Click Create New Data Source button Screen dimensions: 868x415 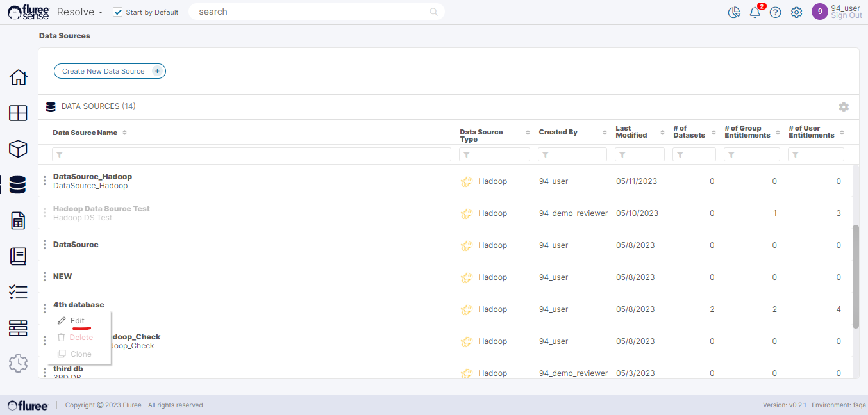click(110, 71)
